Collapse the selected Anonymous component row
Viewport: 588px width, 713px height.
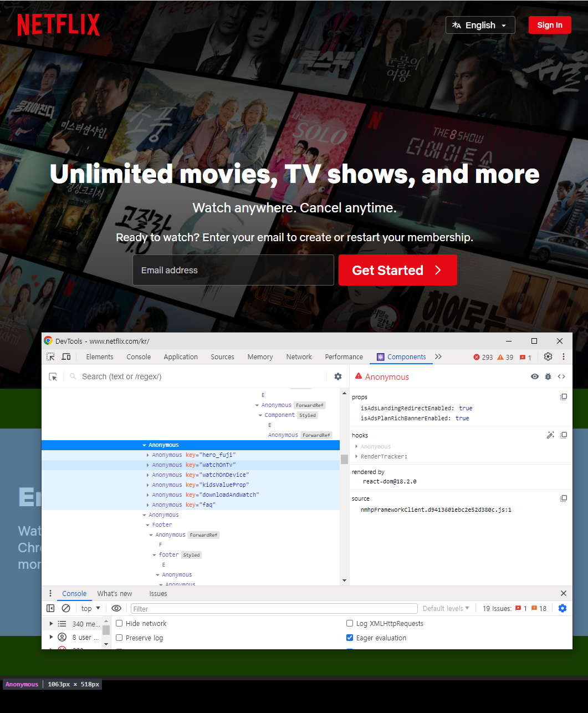(x=145, y=445)
